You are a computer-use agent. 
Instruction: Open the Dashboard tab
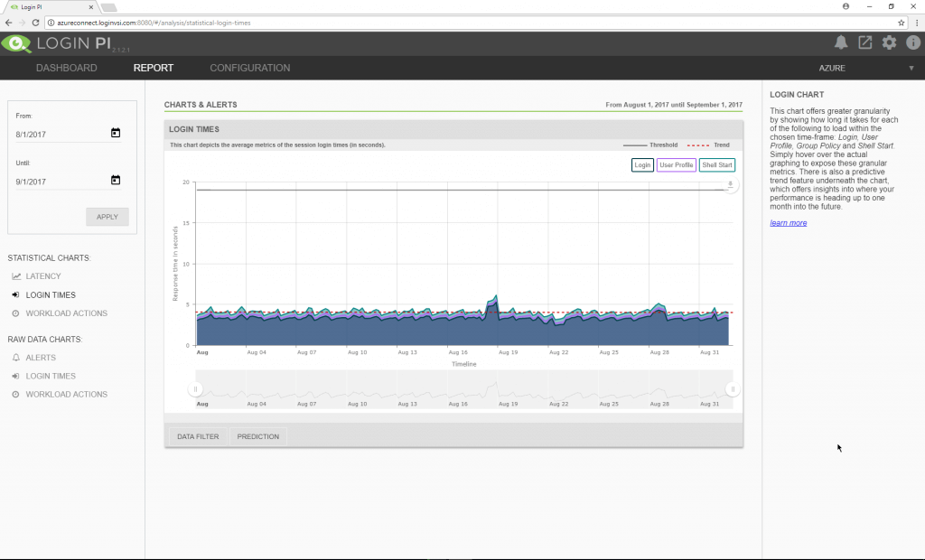[x=67, y=68]
